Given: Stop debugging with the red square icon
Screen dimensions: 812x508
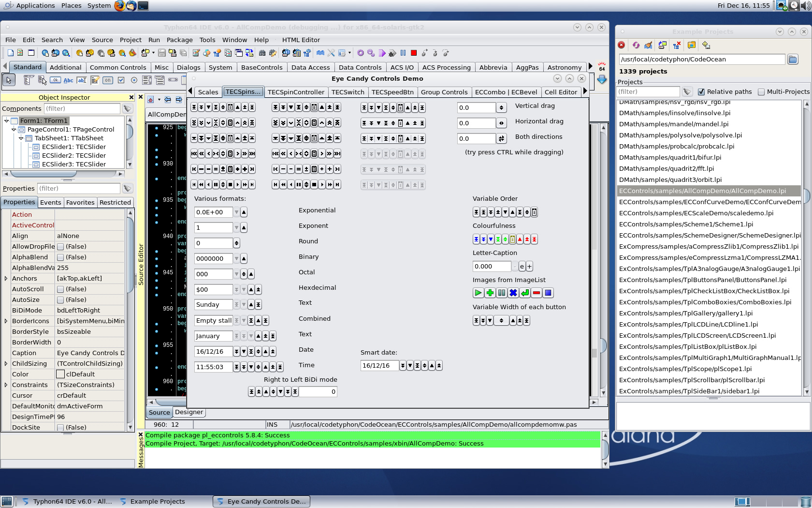Looking at the screenshot, I should tap(414, 53).
